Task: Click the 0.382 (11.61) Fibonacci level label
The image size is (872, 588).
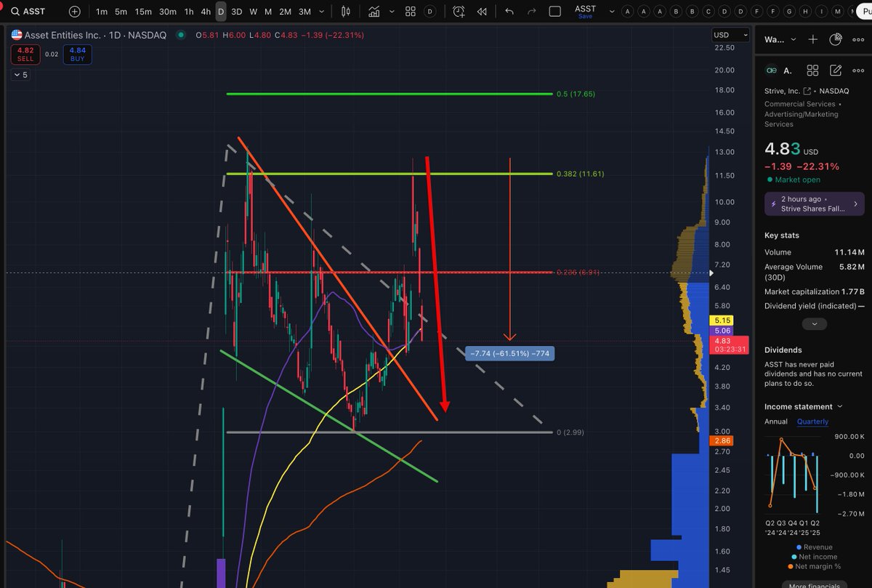Action: coord(580,174)
